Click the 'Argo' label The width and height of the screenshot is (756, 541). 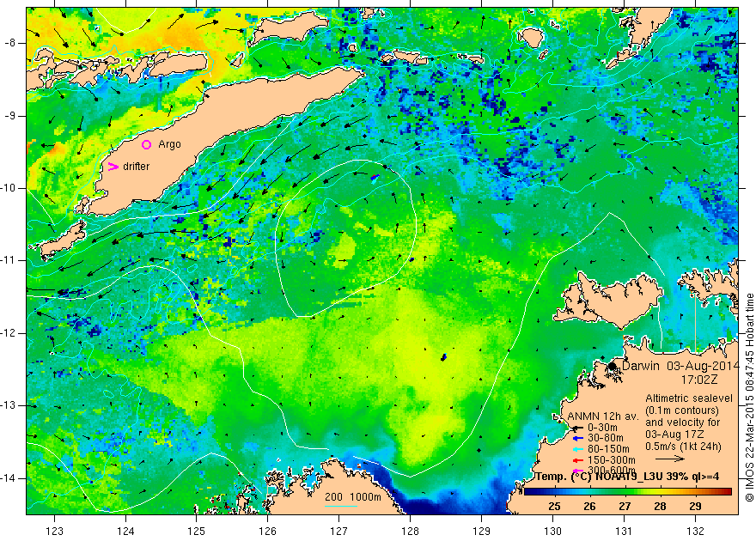tap(170, 144)
